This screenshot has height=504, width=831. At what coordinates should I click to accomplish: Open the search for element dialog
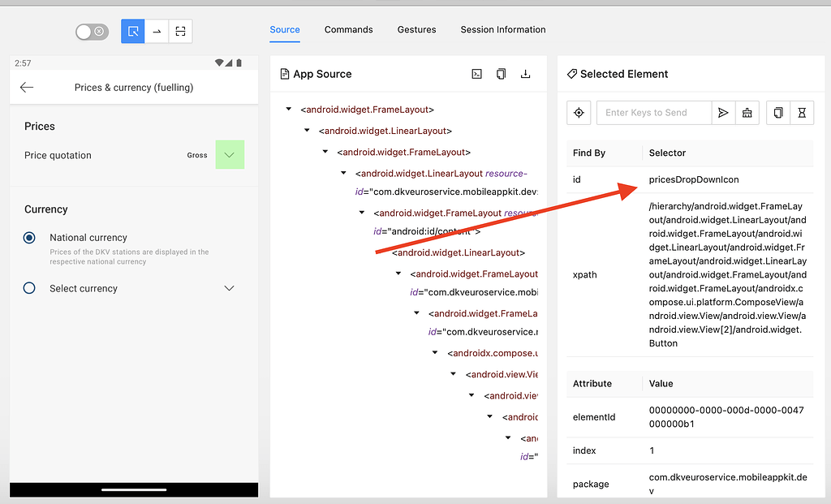click(x=476, y=74)
